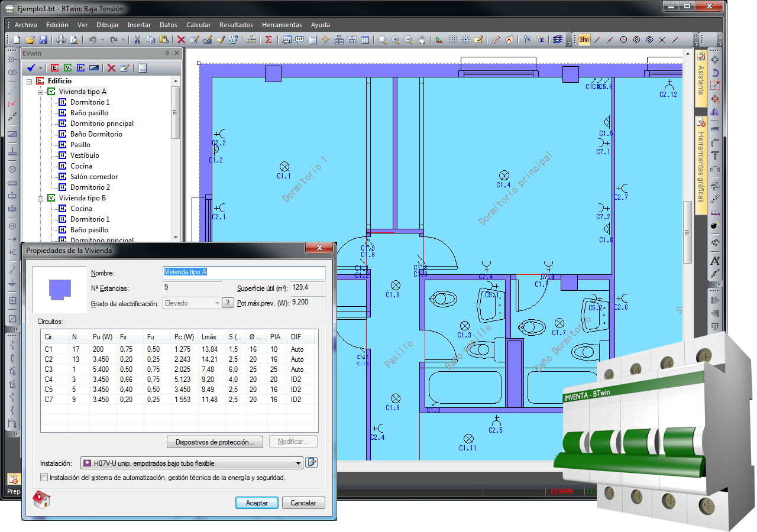Viewport: 757px width, 532px height.
Task: Click the red E Edificio icon in EVwin toolbar
Action: click(55, 68)
